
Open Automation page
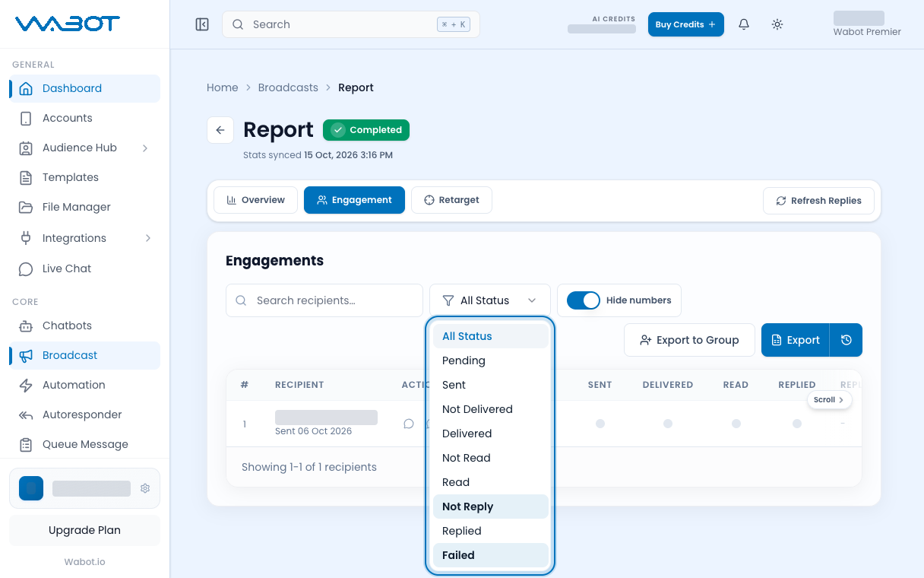tap(85, 385)
